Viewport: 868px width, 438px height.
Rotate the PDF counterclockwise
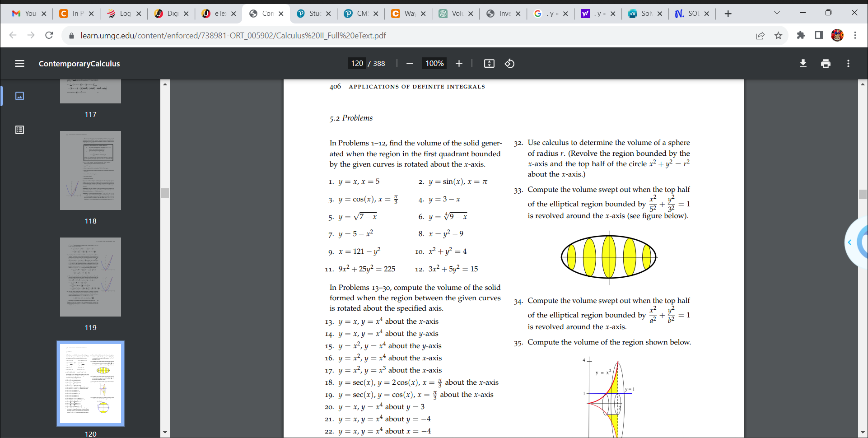pos(509,63)
